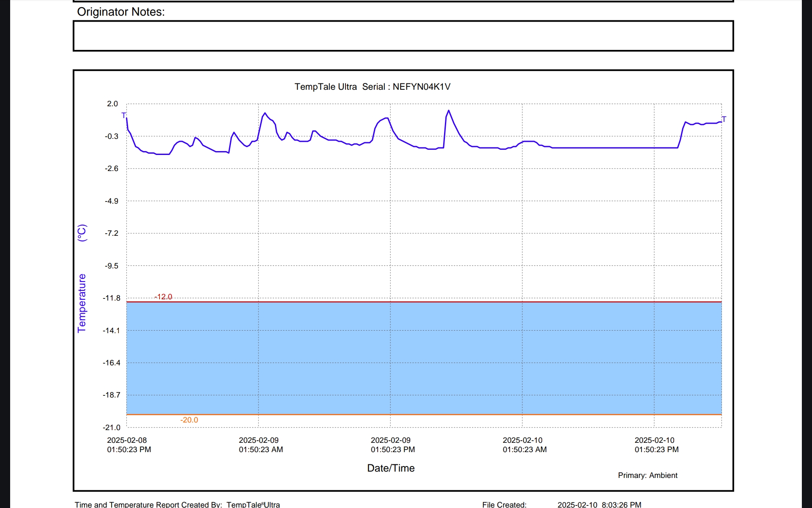The image size is (812, 508).
Task: Click the 'File Created:' label
Action: point(504,504)
